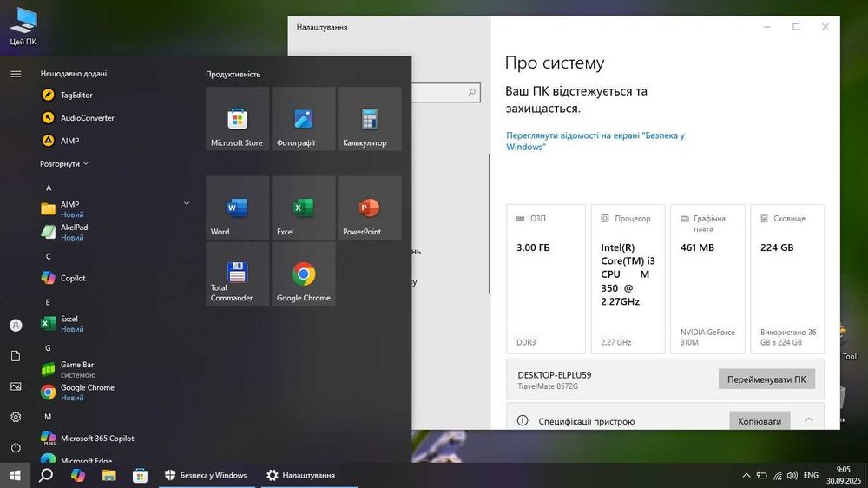Show hidden tray icons arrow
Screen dimensions: 868x488
[746, 475]
